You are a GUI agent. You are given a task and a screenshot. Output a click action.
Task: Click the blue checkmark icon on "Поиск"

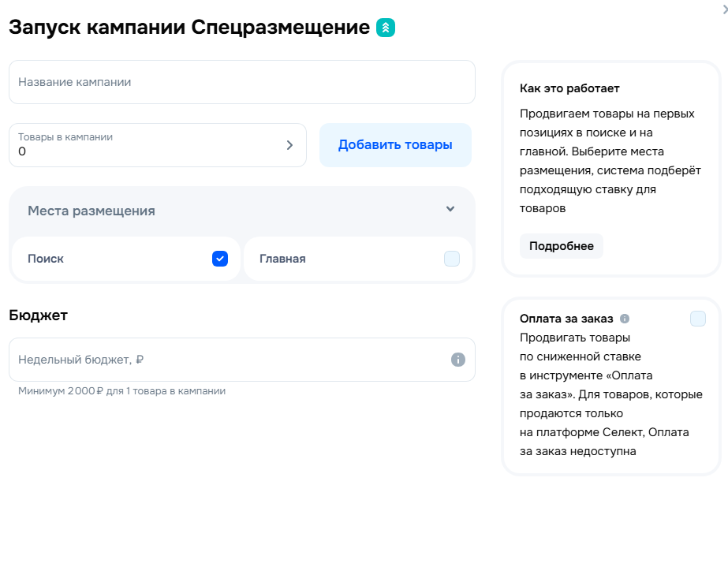click(x=219, y=259)
